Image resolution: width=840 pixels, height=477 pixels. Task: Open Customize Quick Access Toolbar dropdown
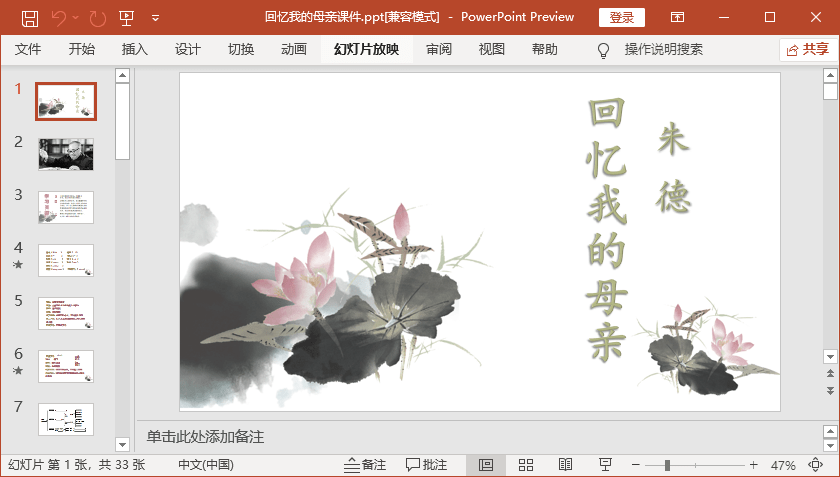coord(155,18)
